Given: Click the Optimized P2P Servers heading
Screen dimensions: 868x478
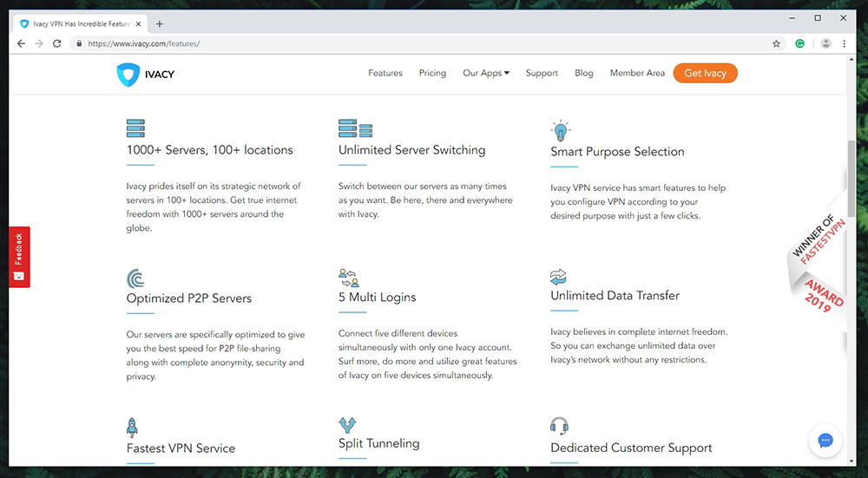Looking at the screenshot, I should click(x=188, y=298).
